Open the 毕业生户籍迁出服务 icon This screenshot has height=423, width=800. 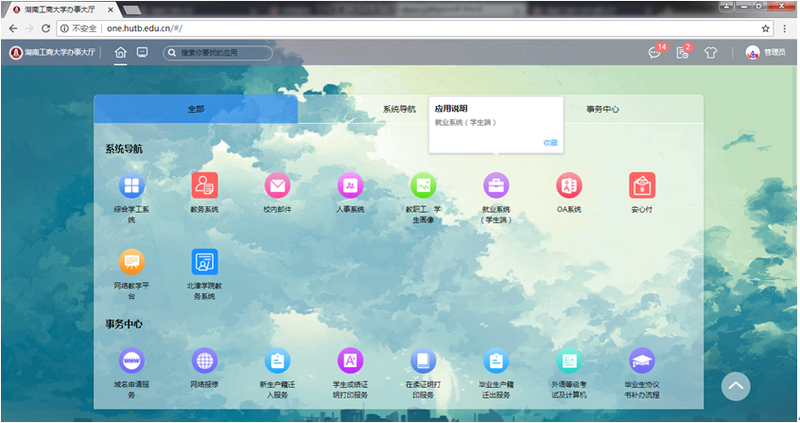[496, 361]
